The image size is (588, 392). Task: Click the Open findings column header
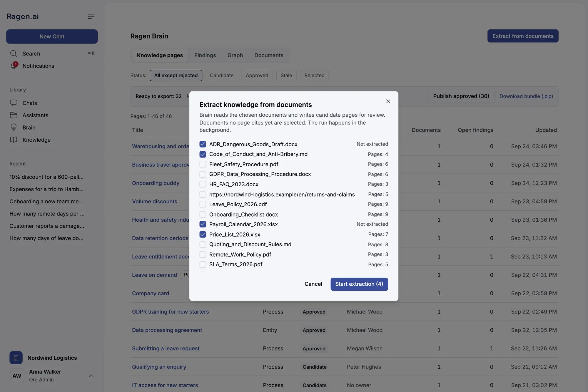coord(475,130)
